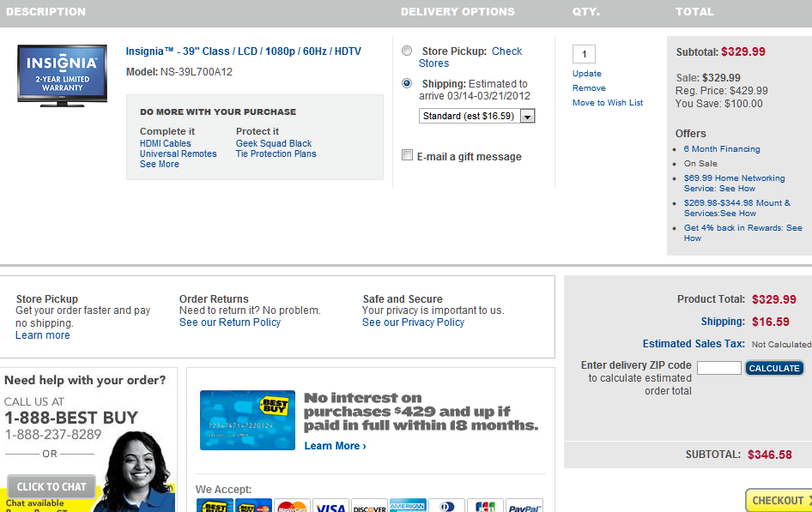Click Learn More on the financing banner
This screenshot has height=512, width=812.
(335, 446)
